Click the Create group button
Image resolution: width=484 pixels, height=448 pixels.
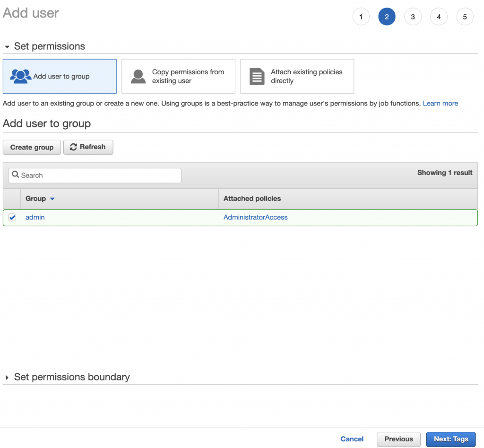32,147
